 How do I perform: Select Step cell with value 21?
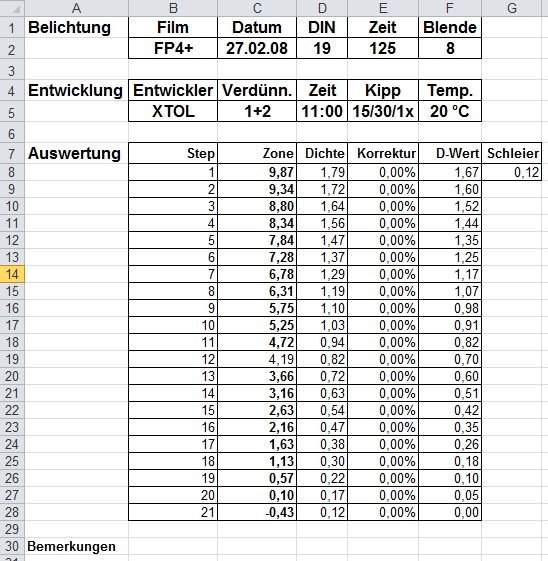[173, 512]
